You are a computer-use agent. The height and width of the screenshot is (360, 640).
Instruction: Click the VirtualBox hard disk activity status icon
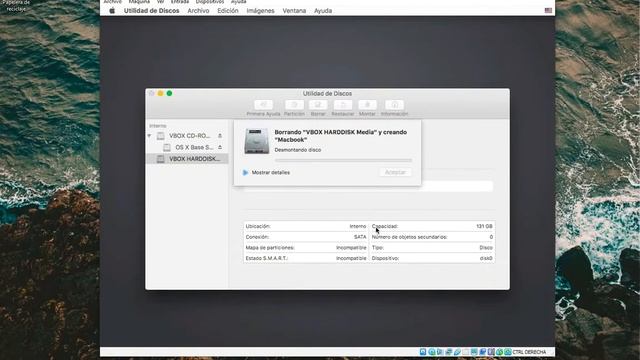[x=423, y=352]
